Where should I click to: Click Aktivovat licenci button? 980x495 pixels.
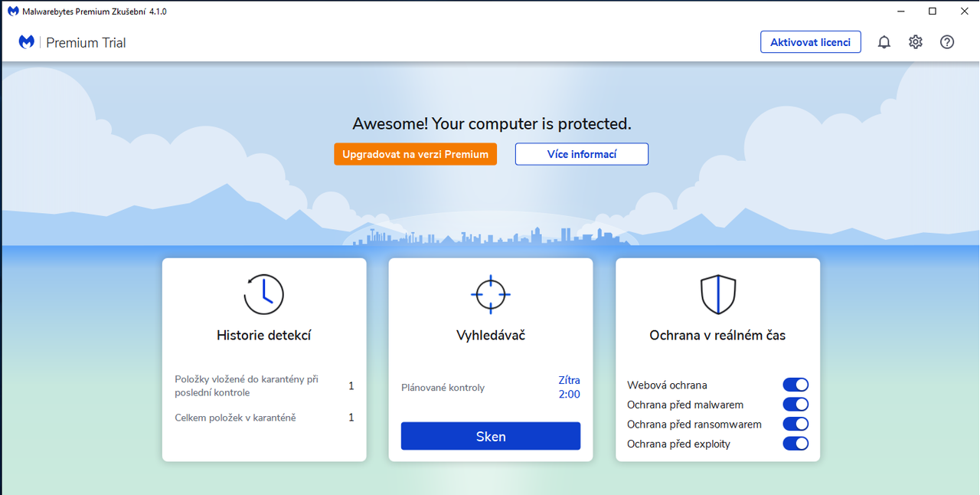coord(811,42)
